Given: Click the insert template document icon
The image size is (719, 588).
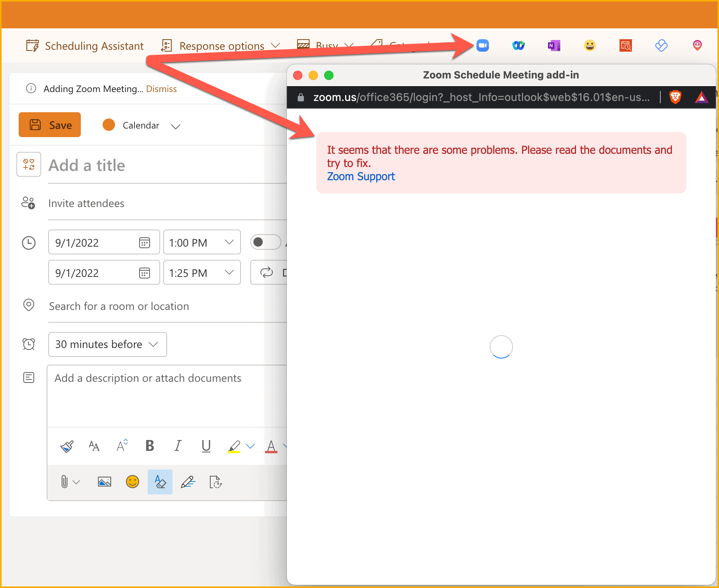Looking at the screenshot, I should (216, 482).
